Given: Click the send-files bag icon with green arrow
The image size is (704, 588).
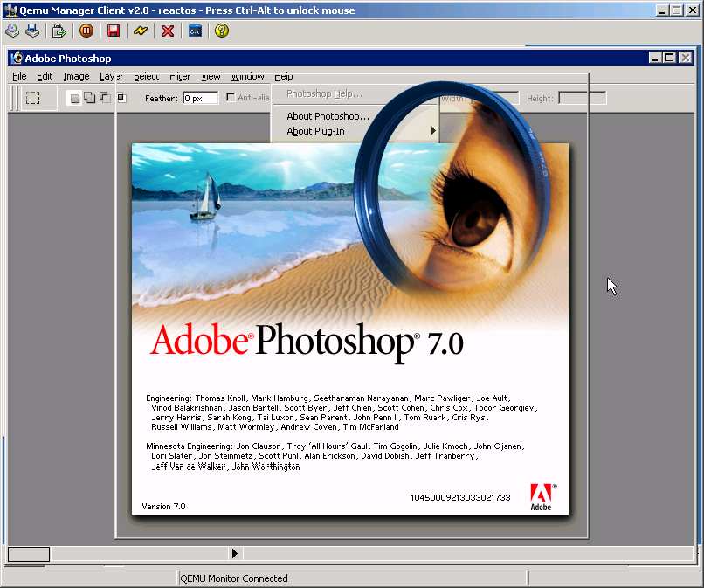Looking at the screenshot, I should [59, 31].
